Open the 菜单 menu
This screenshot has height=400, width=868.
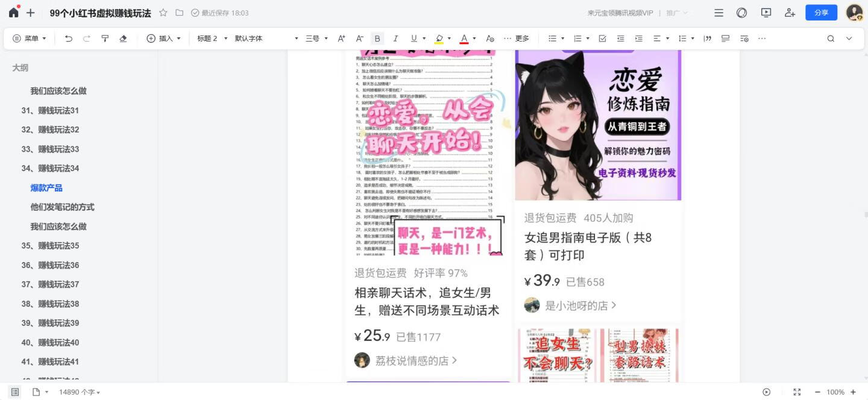tap(29, 38)
